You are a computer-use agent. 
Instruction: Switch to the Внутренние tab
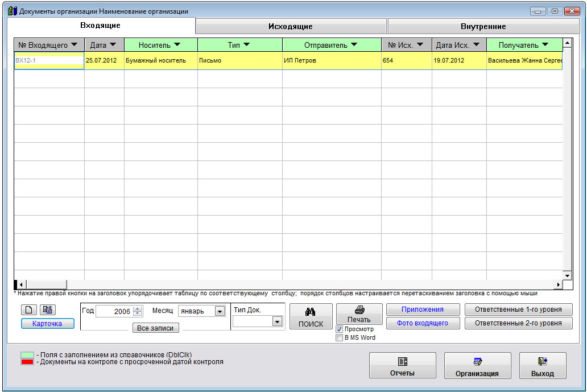click(x=483, y=26)
